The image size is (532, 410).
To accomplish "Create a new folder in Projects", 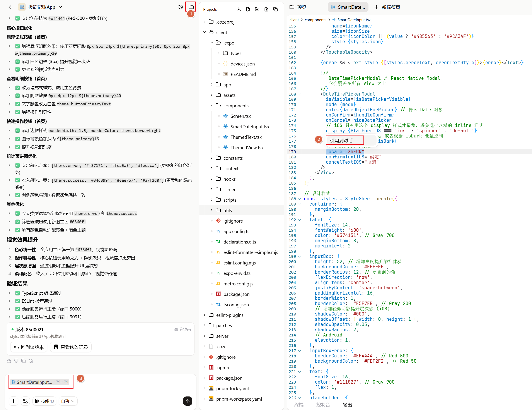I will 257,9.
